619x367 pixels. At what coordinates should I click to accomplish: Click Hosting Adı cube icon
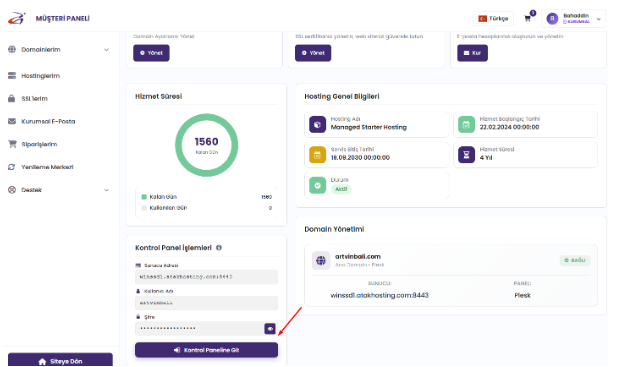pos(317,124)
